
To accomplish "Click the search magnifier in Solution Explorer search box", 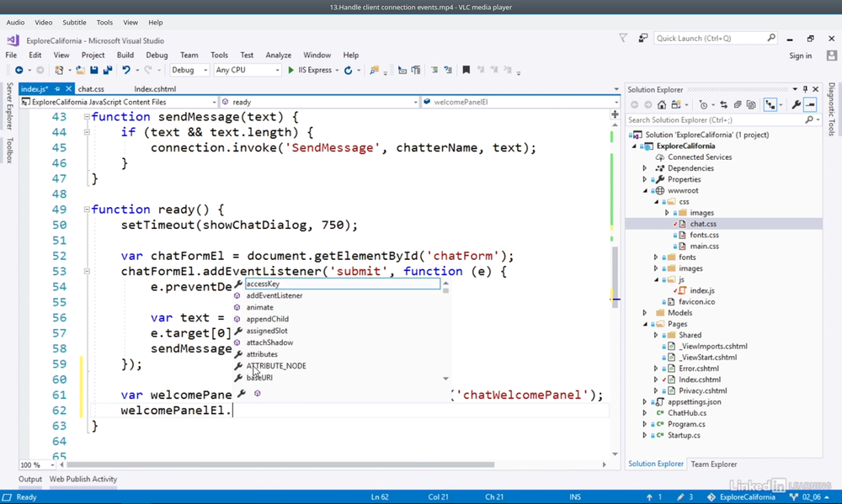I will [x=809, y=120].
